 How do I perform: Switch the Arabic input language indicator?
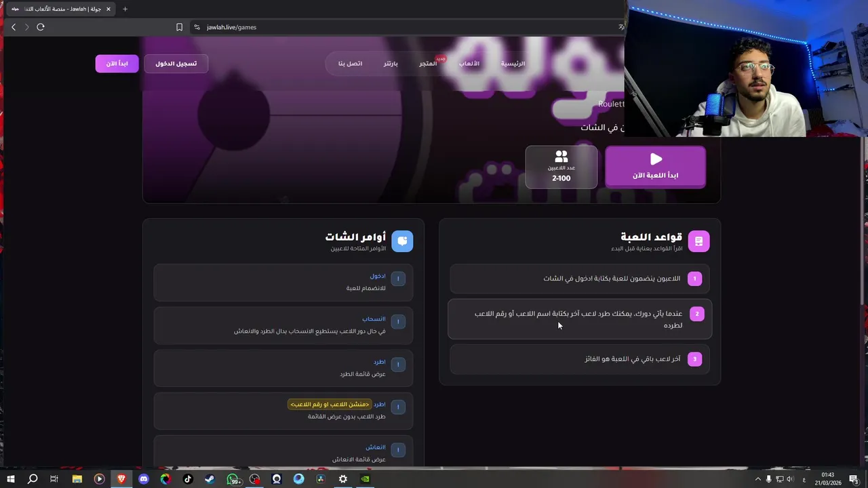pyautogui.click(x=804, y=479)
